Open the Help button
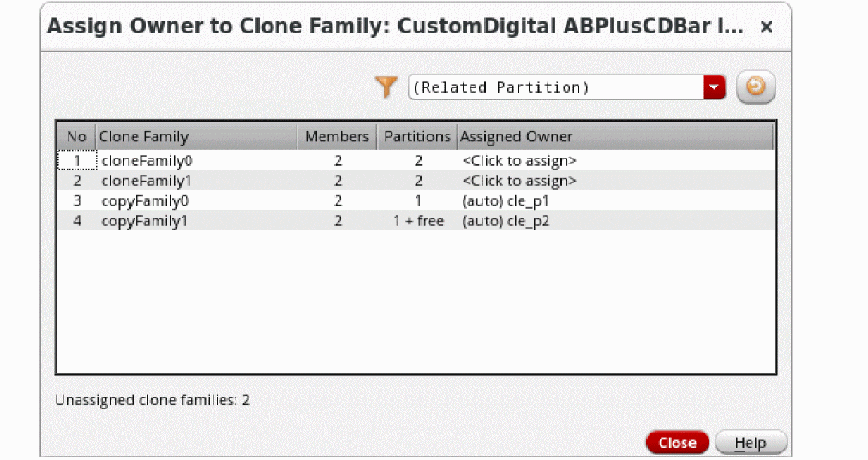The image size is (868, 460). pyautogui.click(x=751, y=443)
